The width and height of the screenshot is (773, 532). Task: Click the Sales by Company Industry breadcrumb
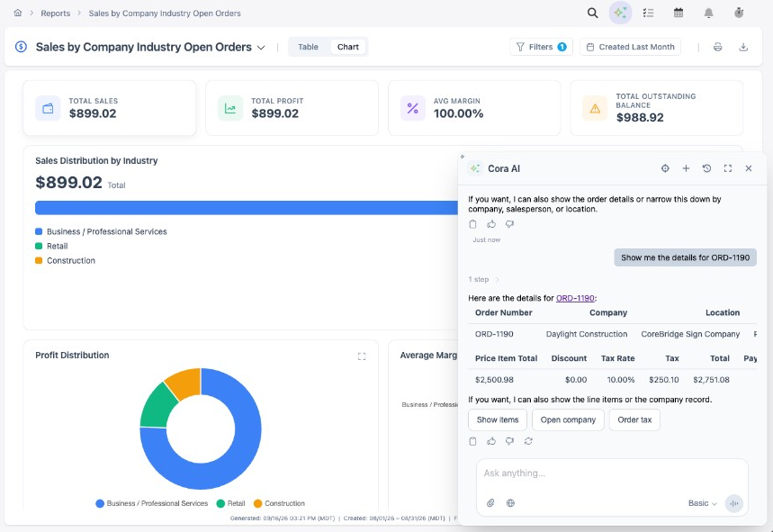165,14
